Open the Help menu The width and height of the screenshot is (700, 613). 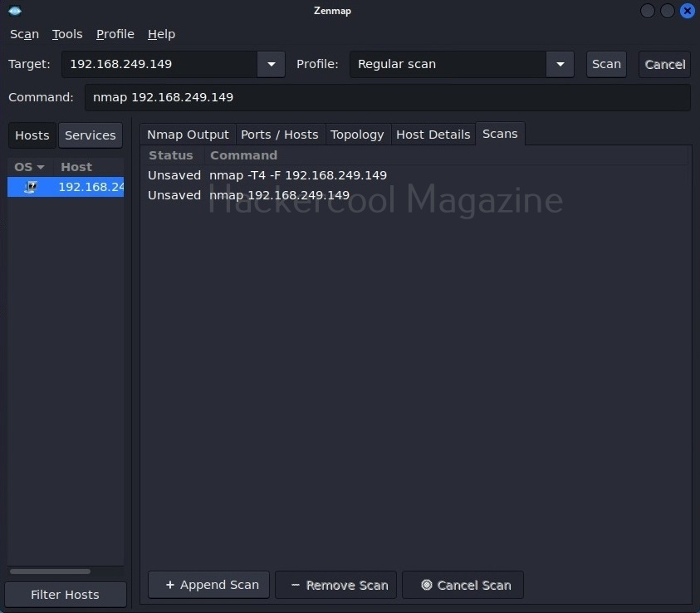(162, 34)
